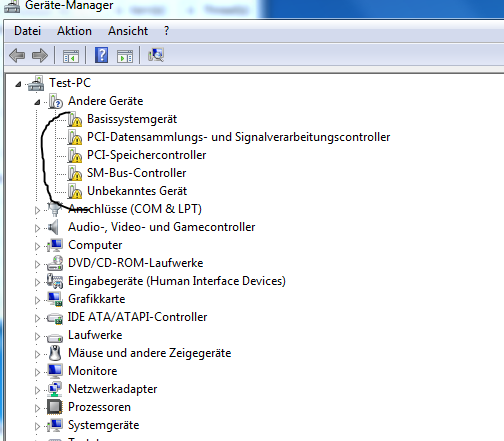Select the Basissystemgerät warning device icon

coord(75,119)
